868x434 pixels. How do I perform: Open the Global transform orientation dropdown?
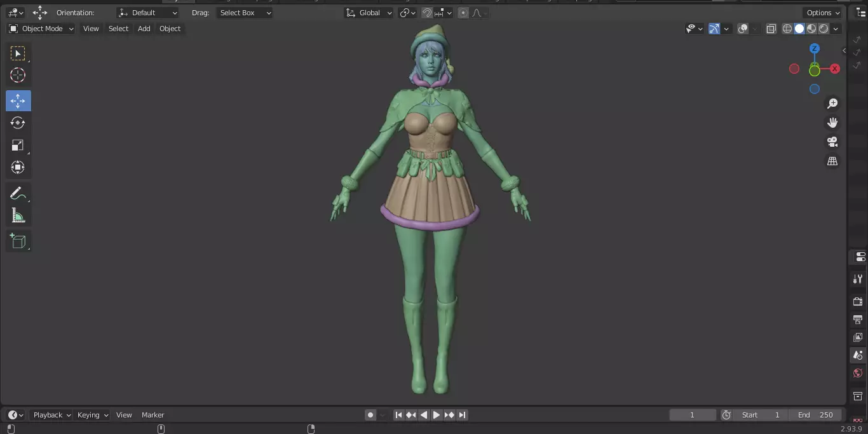(x=369, y=13)
